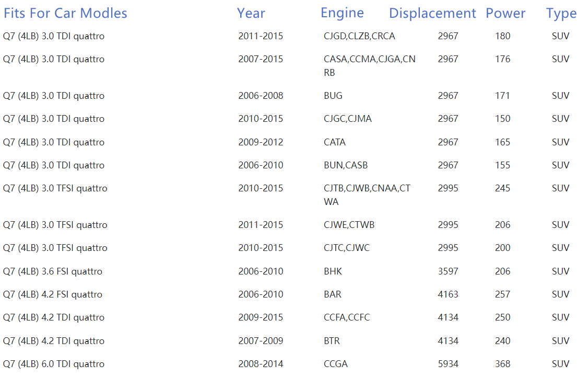Click engine cell CCFA,CCFC
Viewport: 588px width, 377px height.
[347, 317]
